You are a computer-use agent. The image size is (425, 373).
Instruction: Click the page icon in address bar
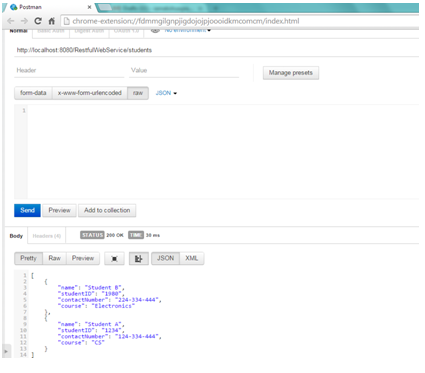[x=67, y=21]
